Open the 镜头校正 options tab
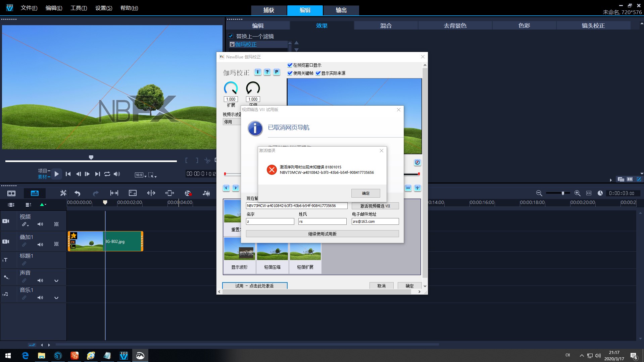Screen dimensions: 644x362 (x=593, y=25)
